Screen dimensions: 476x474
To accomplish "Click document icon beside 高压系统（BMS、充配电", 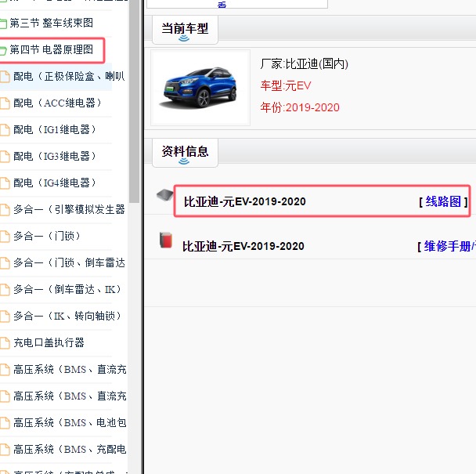I will click(x=5, y=450).
